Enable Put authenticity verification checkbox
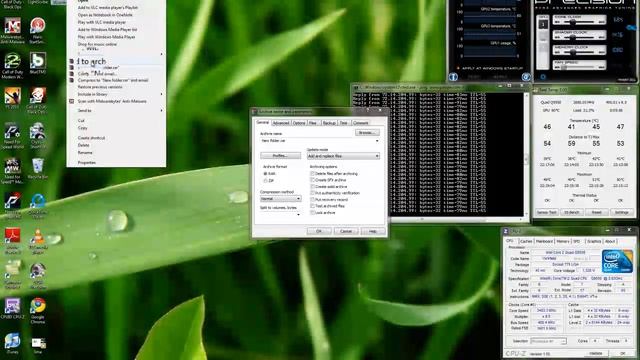 pyautogui.click(x=313, y=193)
